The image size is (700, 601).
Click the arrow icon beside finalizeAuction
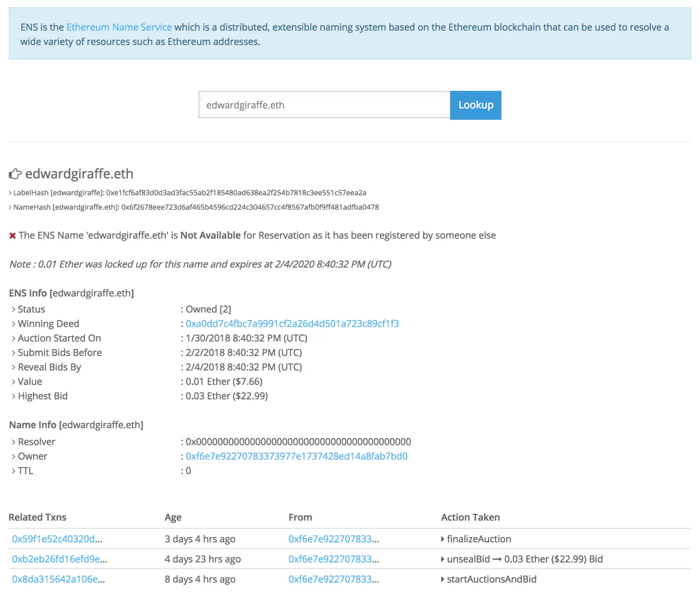[443, 539]
